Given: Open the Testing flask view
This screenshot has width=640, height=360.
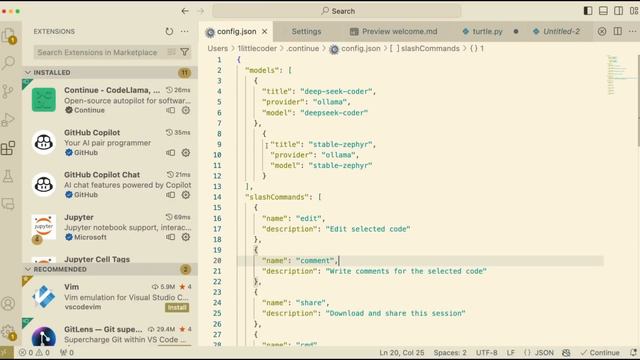Looking at the screenshot, I should point(8,176).
